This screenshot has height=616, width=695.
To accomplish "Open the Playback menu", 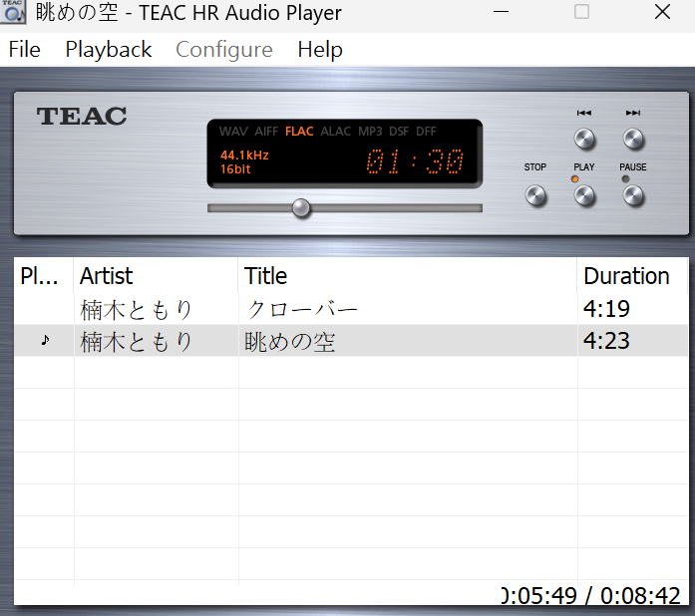I will coord(109,49).
